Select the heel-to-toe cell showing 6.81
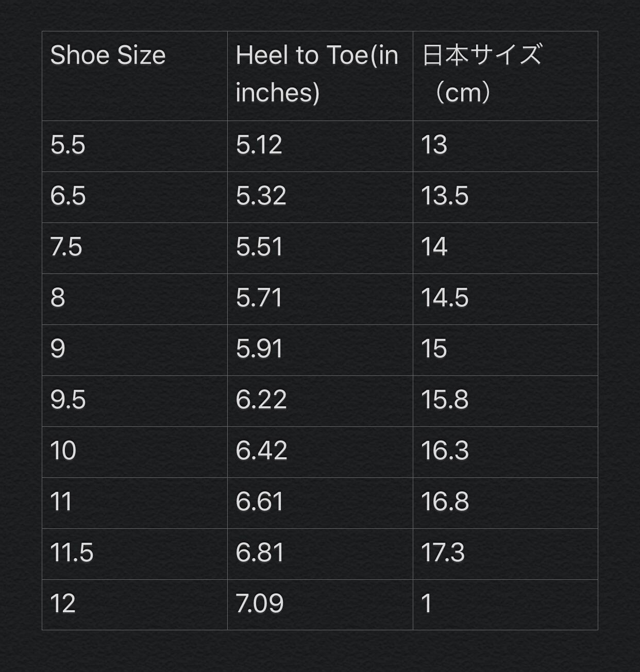This screenshot has width=640, height=672. (319, 554)
